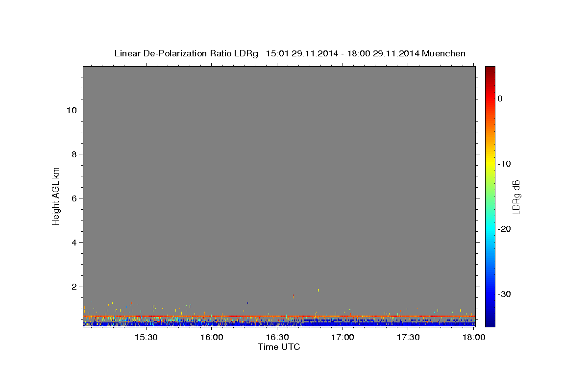Select the 15:30 time tick label

click(x=146, y=338)
